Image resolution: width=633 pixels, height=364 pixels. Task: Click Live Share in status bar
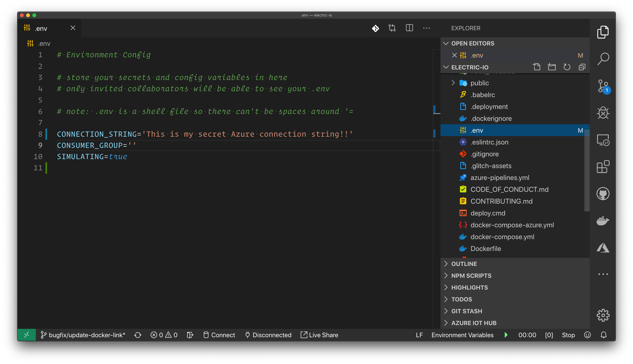(319, 335)
